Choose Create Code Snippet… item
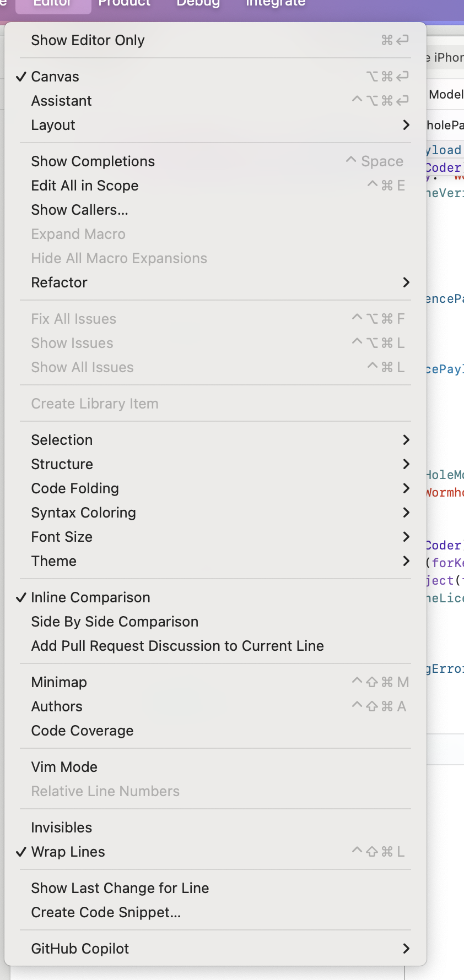 tap(106, 912)
